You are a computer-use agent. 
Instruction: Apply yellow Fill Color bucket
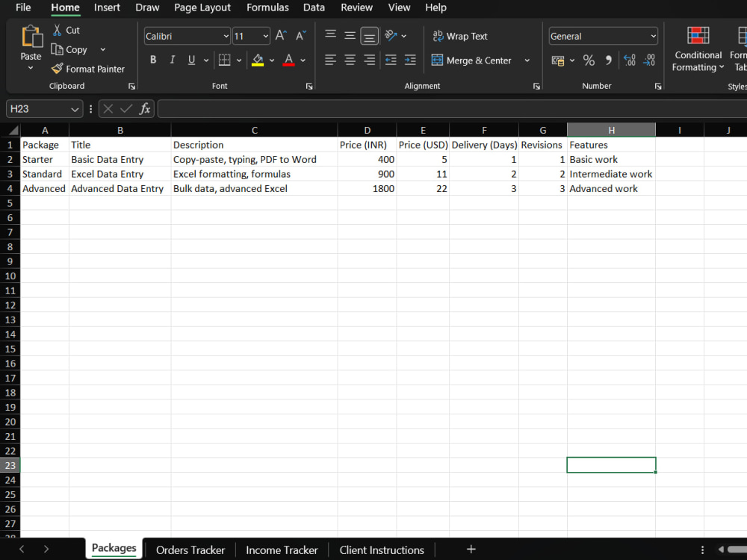[258, 60]
